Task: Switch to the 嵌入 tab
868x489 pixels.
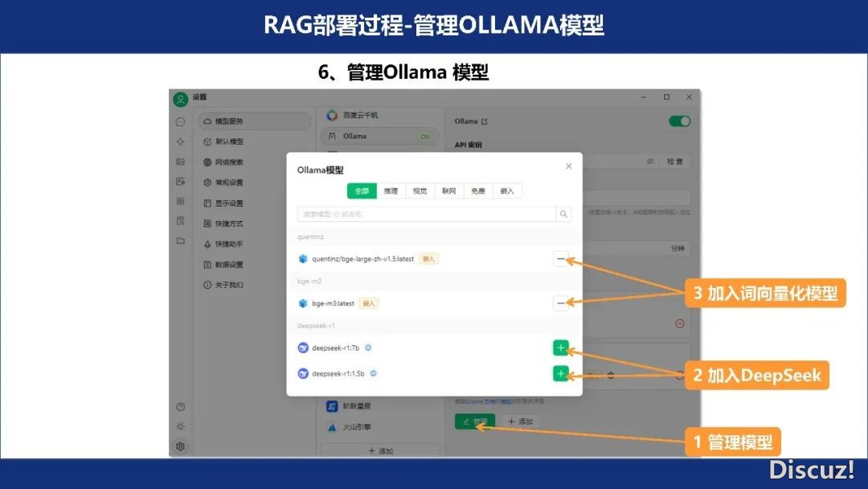Action: pyautogui.click(x=507, y=191)
